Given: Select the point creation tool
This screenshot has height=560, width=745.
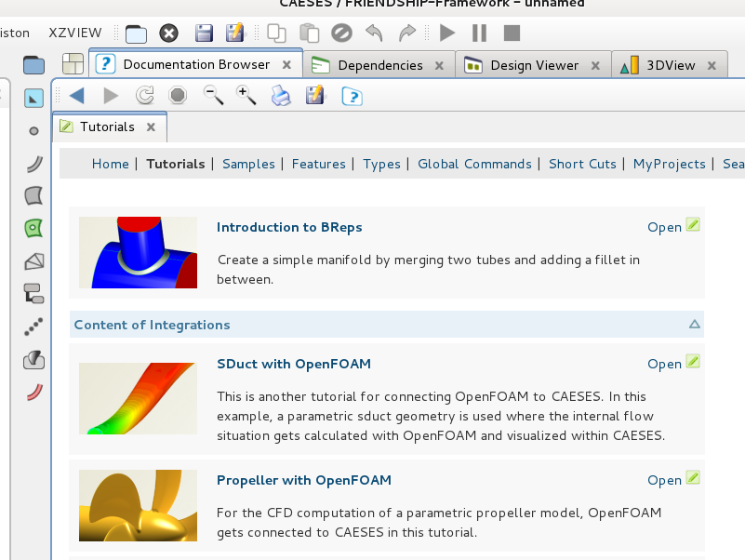Looking at the screenshot, I should [33, 131].
